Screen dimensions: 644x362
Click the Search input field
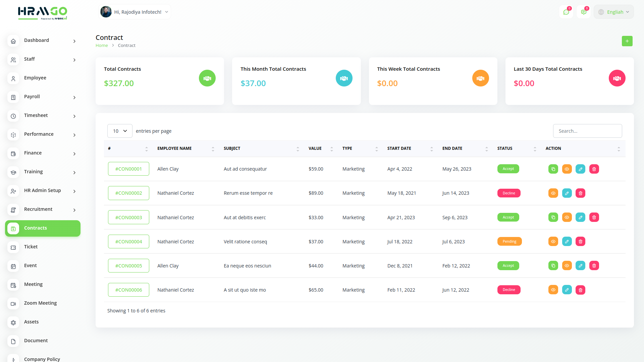click(587, 131)
